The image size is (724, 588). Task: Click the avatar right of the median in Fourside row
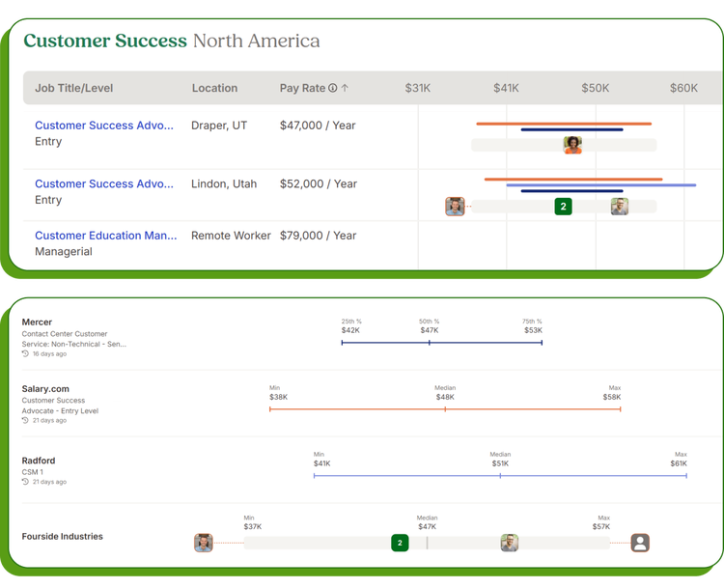pyautogui.click(x=510, y=543)
